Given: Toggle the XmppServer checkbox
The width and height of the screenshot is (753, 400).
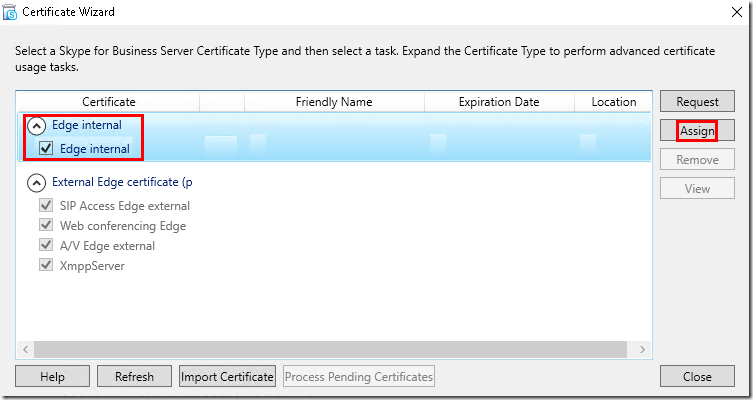Looking at the screenshot, I should (x=46, y=265).
